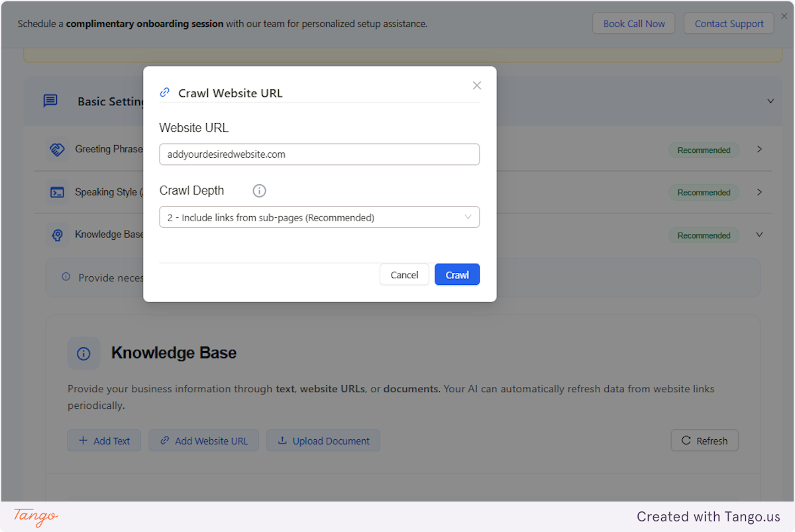Expand the Greeting Phrase row arrow
Viewport: 795px width, 532px height.
click(x=759, y=150)
